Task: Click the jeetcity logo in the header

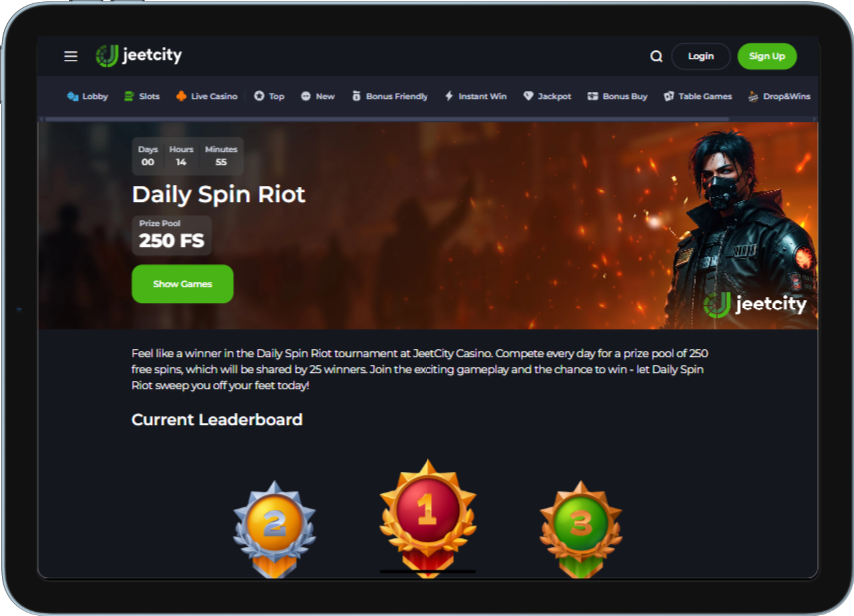Action: tap(139, 56)
